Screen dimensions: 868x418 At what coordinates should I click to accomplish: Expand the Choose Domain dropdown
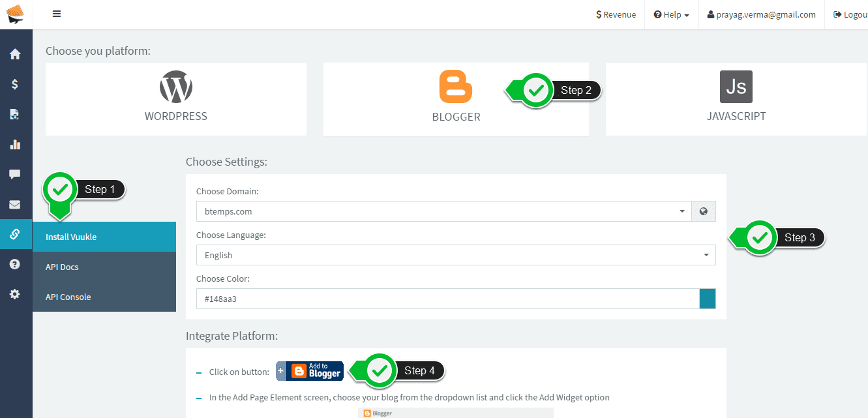(443, 211)
